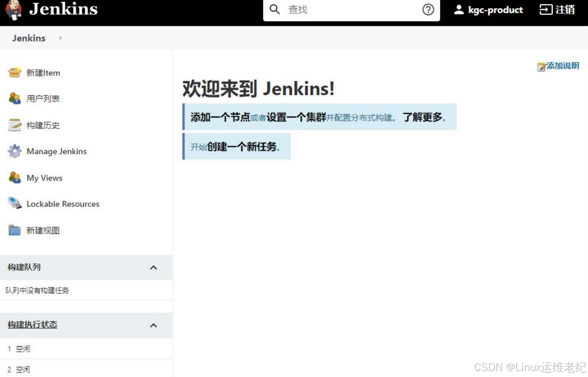Image resolution: width=588 pixels, height=377 pixels.
Task: Focus the 查找 search input field
Action: coord(352,10)
